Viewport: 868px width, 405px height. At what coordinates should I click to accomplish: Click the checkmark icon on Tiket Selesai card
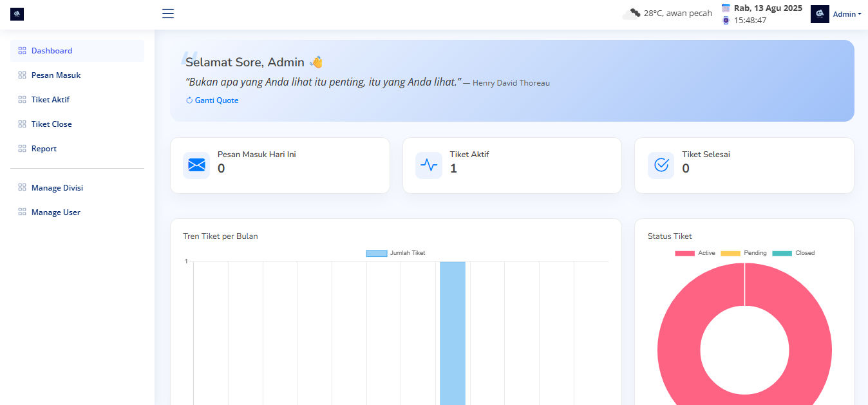click(661, 165)
